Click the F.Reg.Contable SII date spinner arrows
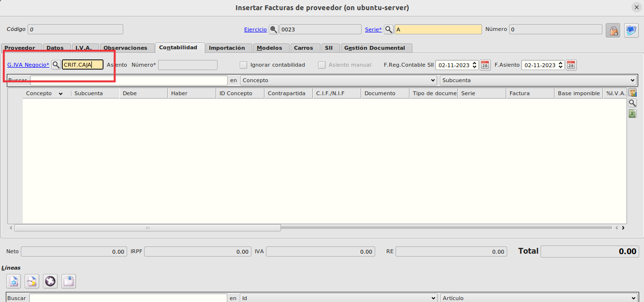Image resolution: width=644 pixels, height=302 pixels. pyautogui.click(x=474, y=65)
